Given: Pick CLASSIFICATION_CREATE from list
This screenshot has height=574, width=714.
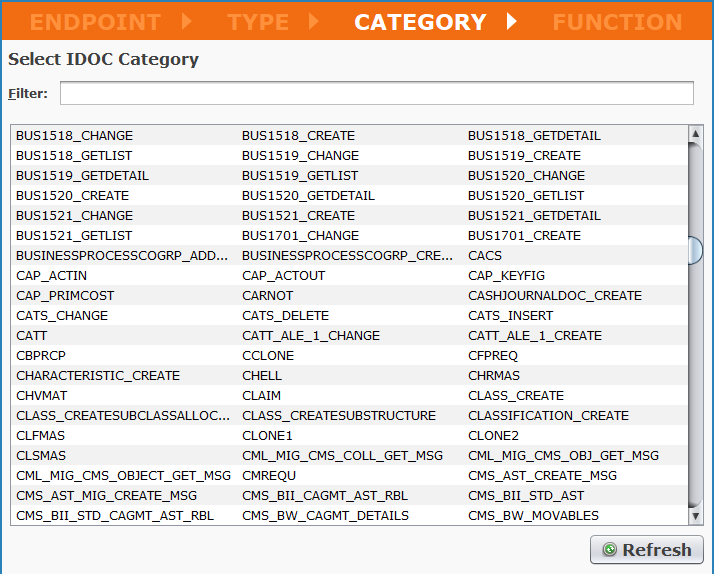Looking at the screenshot, I should click(x=548, y=415).
